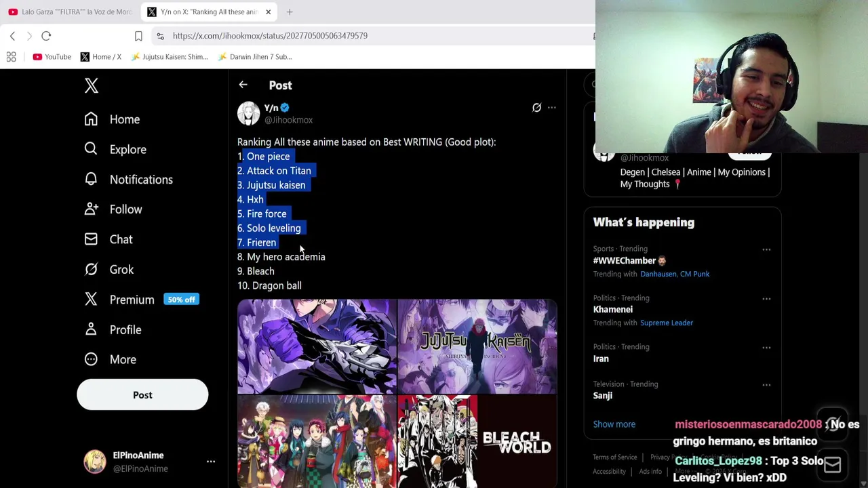Click the browser back arrow
Viewport: 868px width, 488px height.
[x=12, y=36]
